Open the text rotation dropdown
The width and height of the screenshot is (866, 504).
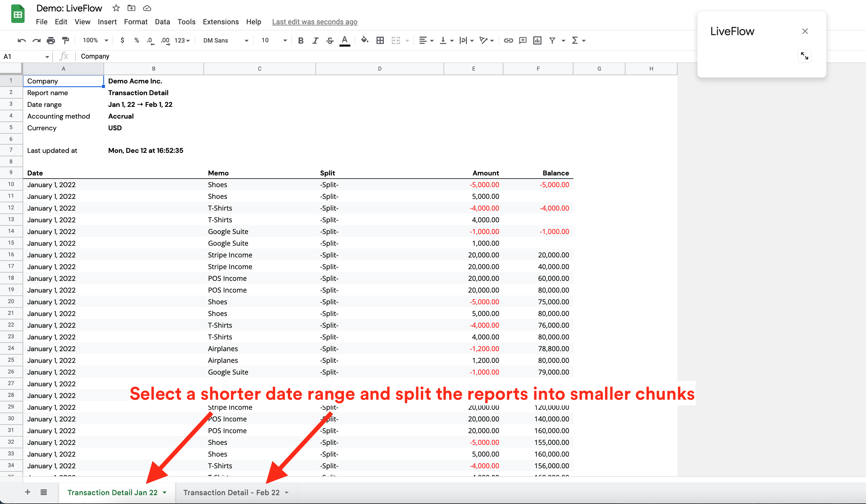[486, 41]
